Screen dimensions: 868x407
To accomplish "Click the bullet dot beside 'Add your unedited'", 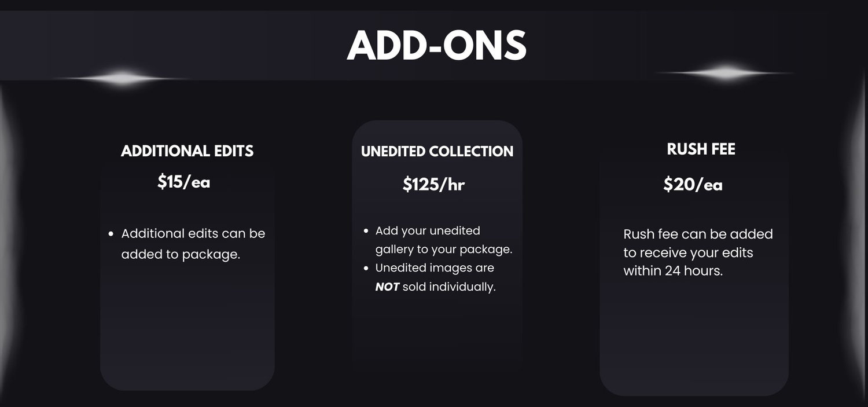I will click(366, 231).
